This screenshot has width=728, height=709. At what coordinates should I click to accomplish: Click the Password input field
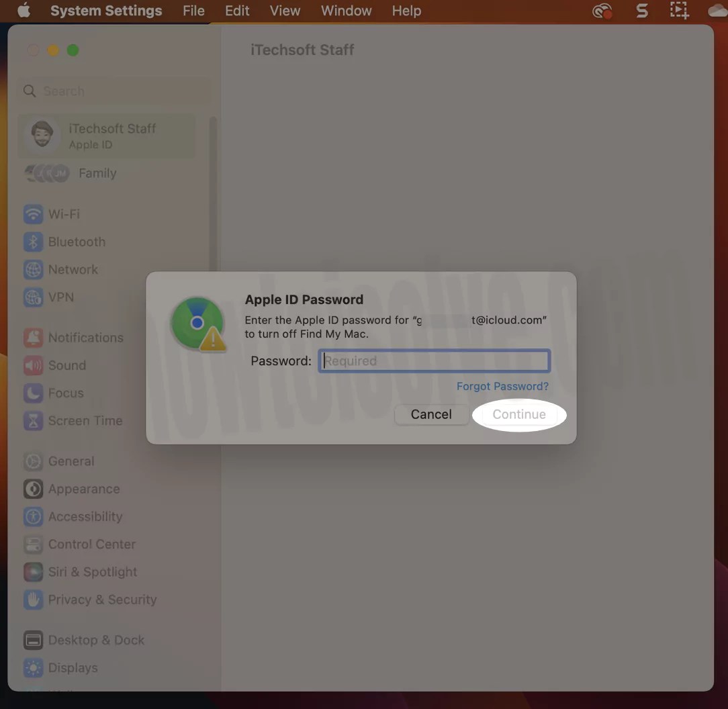(x=433, y=361)
